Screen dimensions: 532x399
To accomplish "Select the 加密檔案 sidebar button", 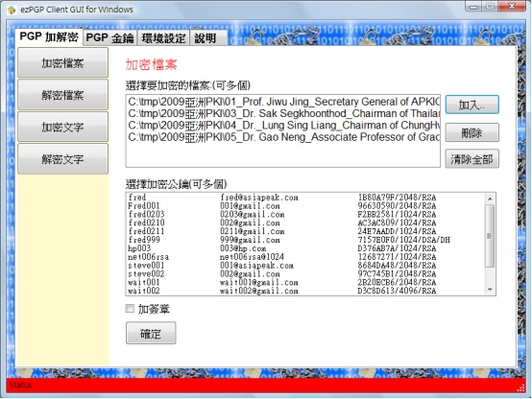I will (x=62, y=62).
